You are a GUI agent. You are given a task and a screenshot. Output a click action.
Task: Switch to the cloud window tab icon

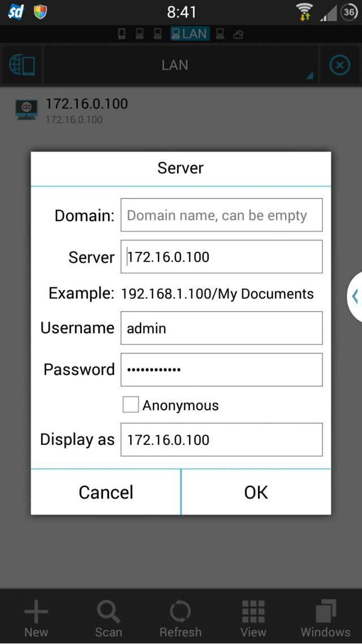239,34
